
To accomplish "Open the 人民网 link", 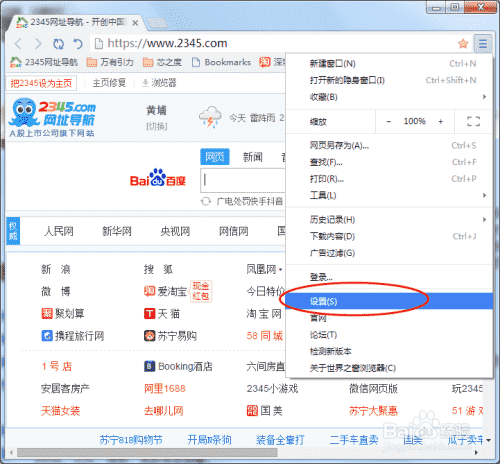I will click(59, 231).
